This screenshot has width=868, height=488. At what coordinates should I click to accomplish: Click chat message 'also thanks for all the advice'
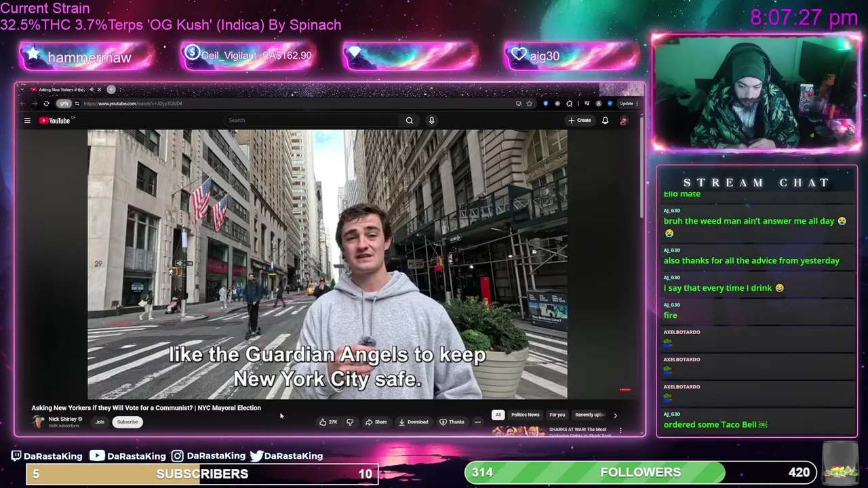[751, 261]
